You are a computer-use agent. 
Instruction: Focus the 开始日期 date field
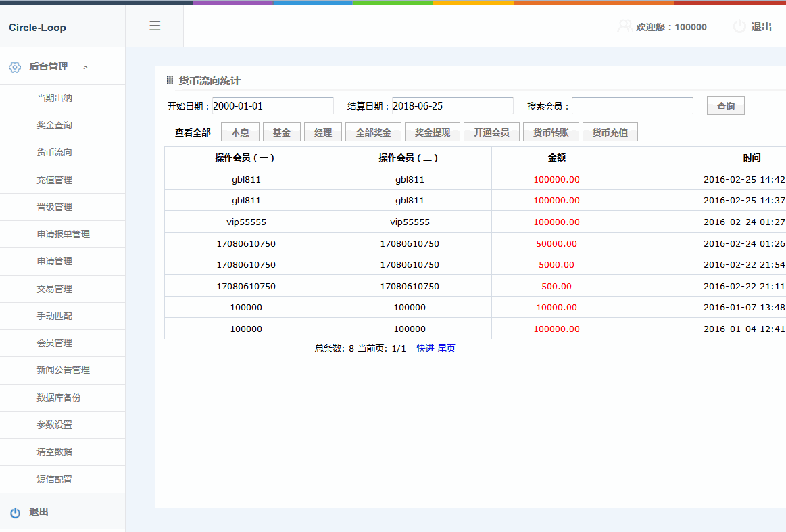(272, 106)
